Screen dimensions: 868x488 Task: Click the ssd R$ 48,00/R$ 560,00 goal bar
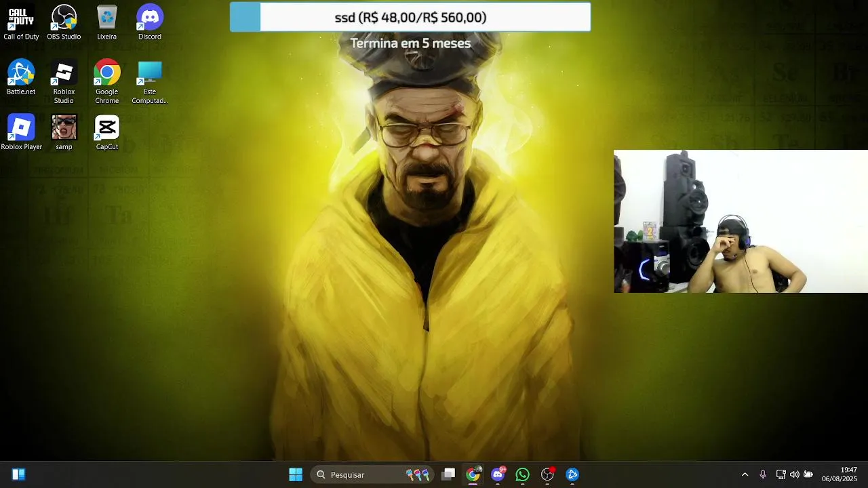pyautogui.click(x=410, y=17)
